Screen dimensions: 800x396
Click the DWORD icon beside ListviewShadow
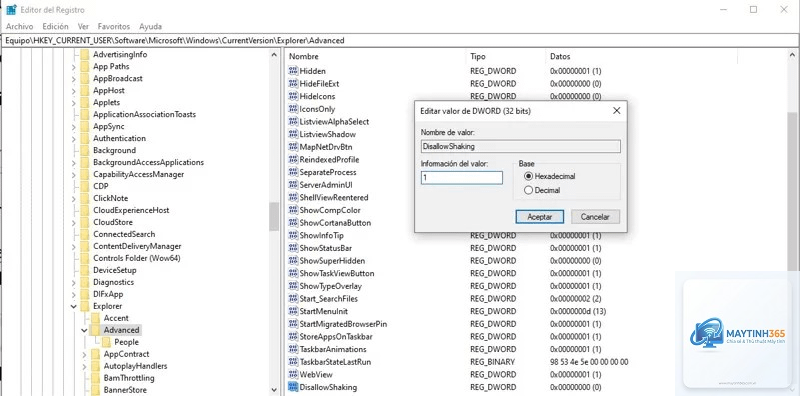[x=293, y=134]
